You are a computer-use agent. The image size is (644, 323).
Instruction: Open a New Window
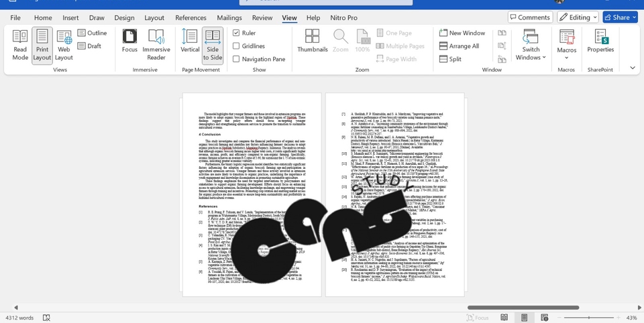click(x=462, y=33)
